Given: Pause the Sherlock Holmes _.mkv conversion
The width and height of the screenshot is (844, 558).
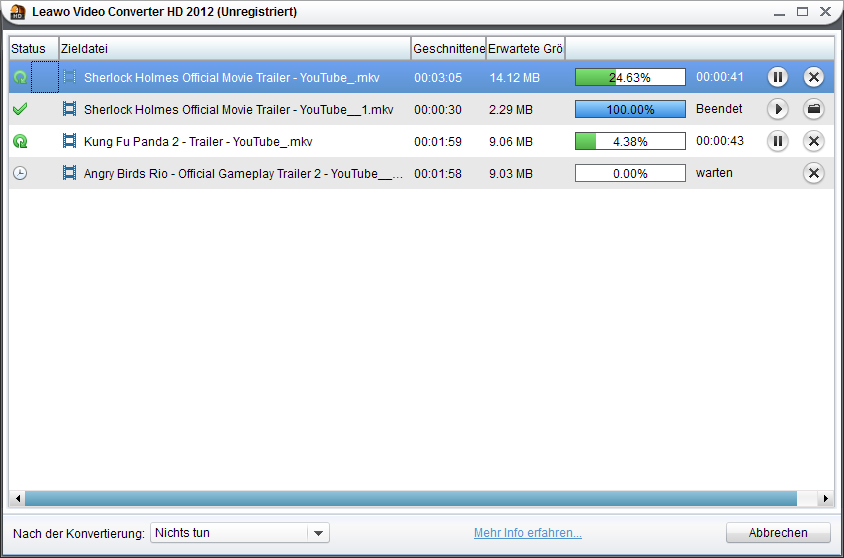Looking at the screenshot, I should coord(777,77).
